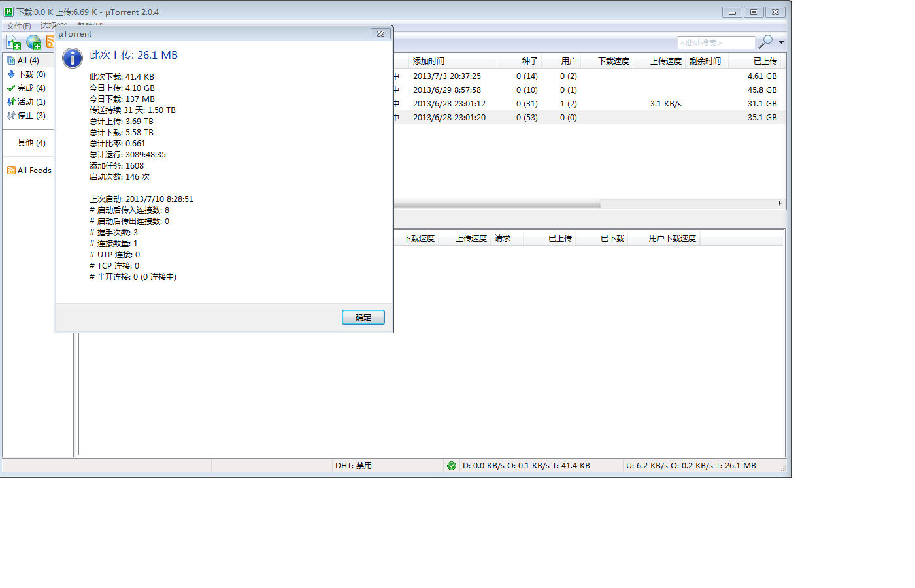The height and width of the screenshot is (588, 915).
Task: Sort peers by 下载速度 column header
Action: point(417,238)
